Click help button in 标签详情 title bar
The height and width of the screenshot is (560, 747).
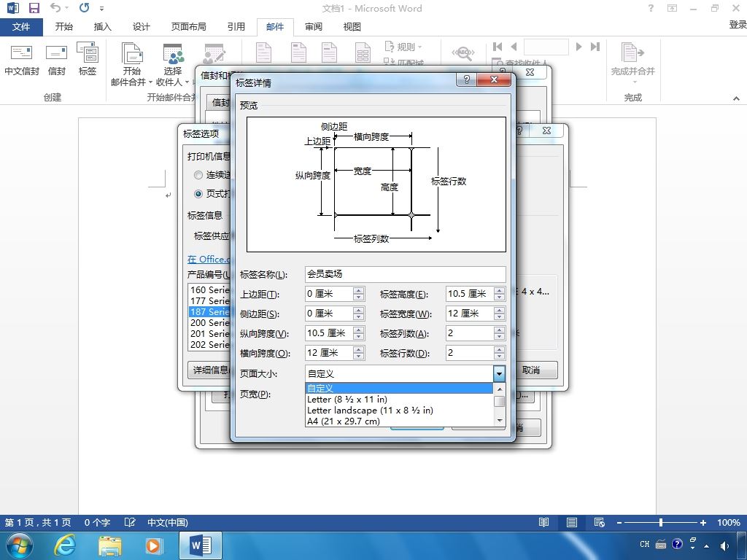pyautogui.click(x=466, y=79)
